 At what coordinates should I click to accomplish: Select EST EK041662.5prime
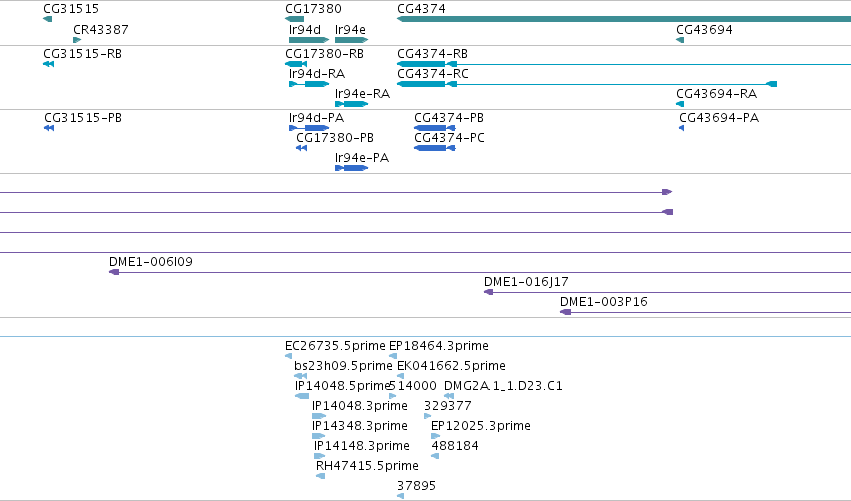coord(452,366)
